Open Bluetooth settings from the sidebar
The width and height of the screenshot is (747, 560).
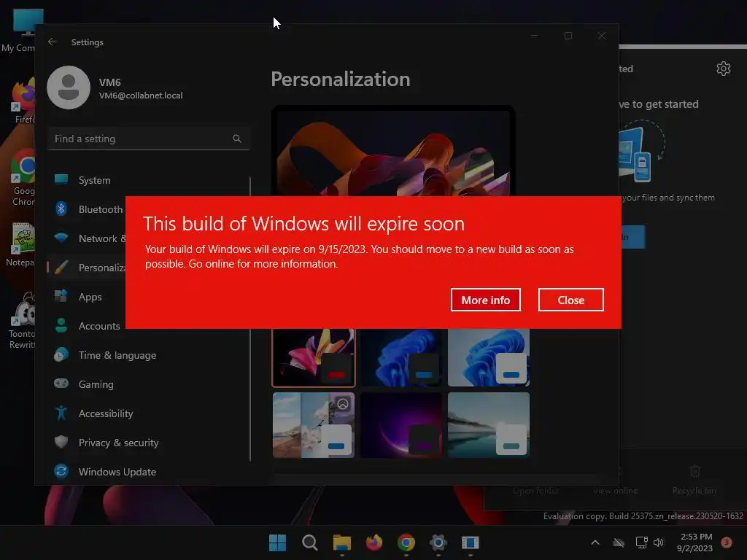pyautogui.click(x=87, y=209)
